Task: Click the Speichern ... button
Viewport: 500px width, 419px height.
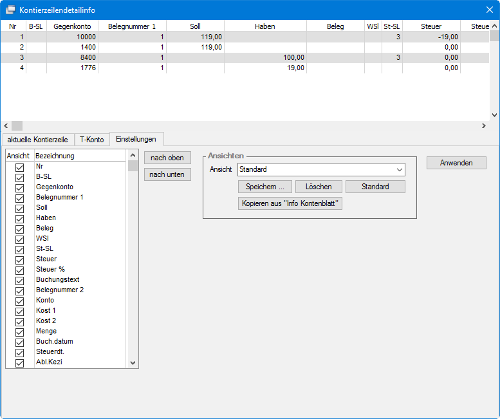Action: pyautogui.click(x=265, y=186)
